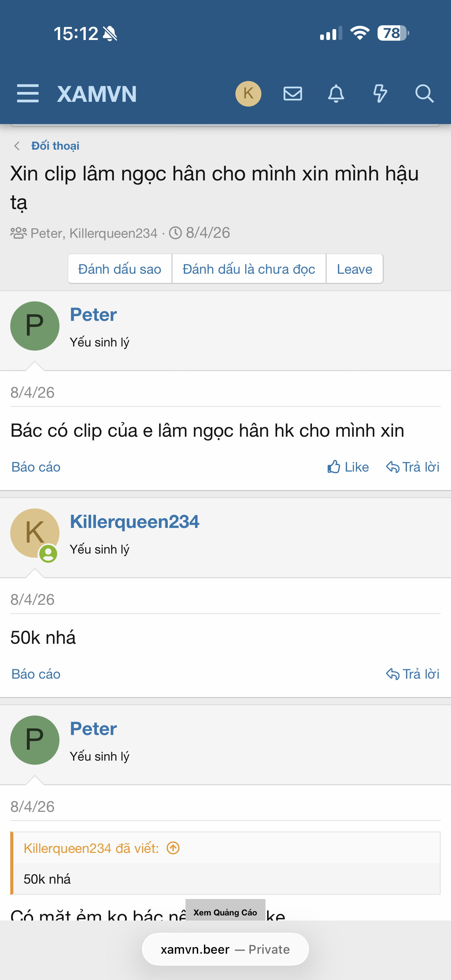Tap Killerqueen234's avatar with online badge

point(35,533)
